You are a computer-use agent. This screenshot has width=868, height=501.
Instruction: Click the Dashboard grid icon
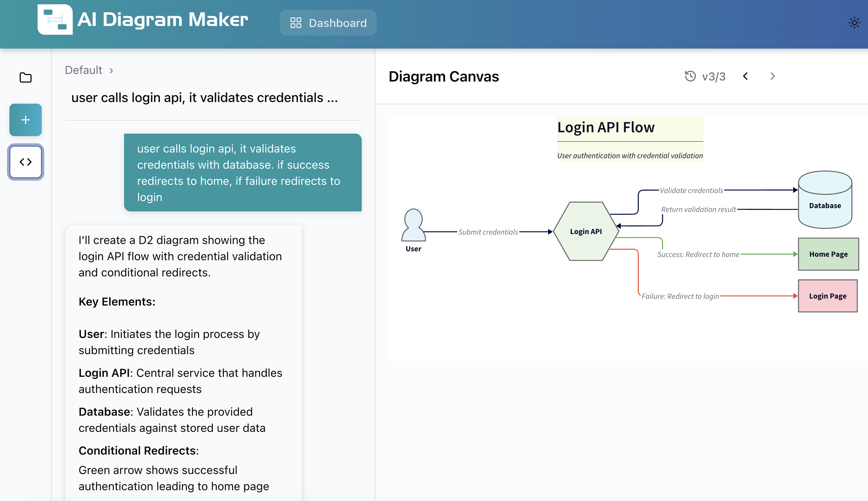(x=296, y=23)
